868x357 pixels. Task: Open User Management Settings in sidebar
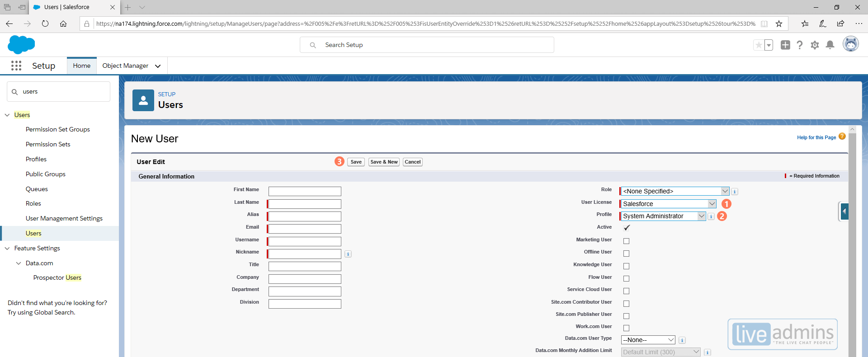(x=64, y=218)
